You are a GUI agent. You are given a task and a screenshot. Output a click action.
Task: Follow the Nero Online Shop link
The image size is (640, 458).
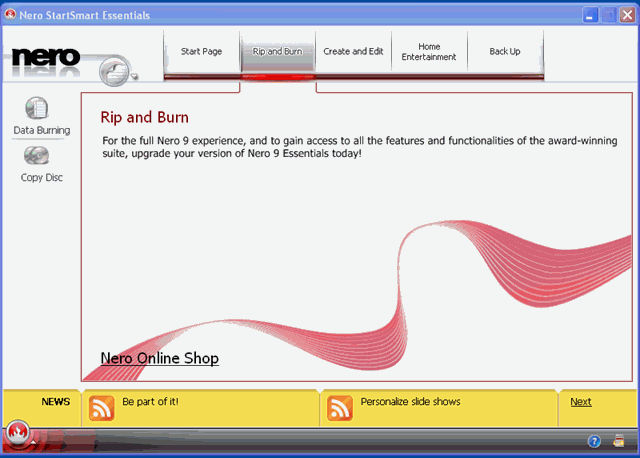pos(160,358)
